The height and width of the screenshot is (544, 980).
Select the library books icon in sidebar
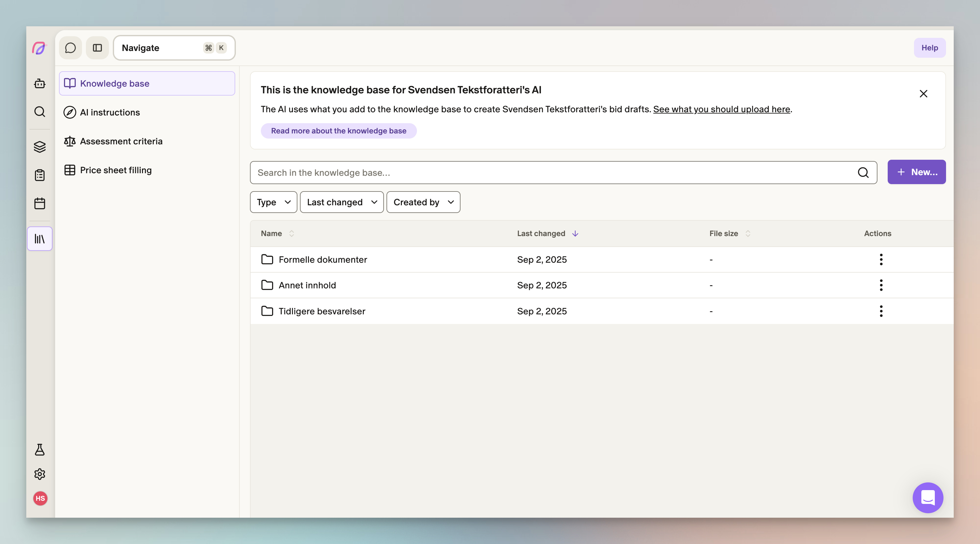click(39, 239)
